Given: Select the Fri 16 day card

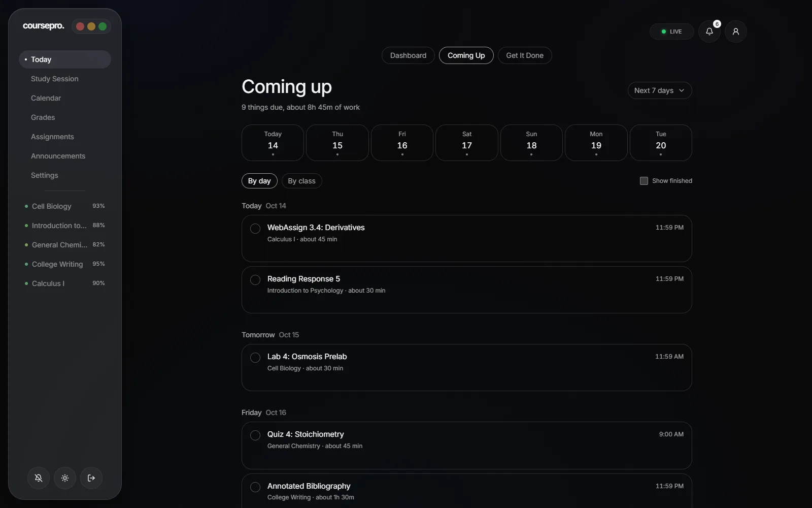Looking at the screenshot, I should tap(402, 143).
